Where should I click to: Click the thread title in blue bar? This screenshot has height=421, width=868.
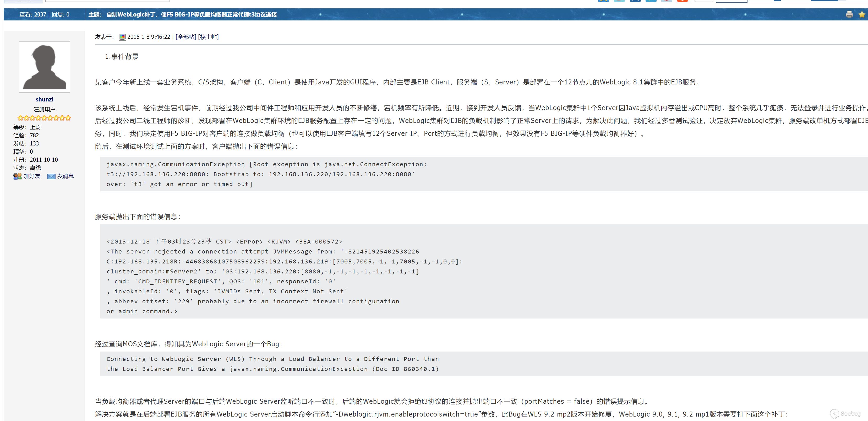192,14
